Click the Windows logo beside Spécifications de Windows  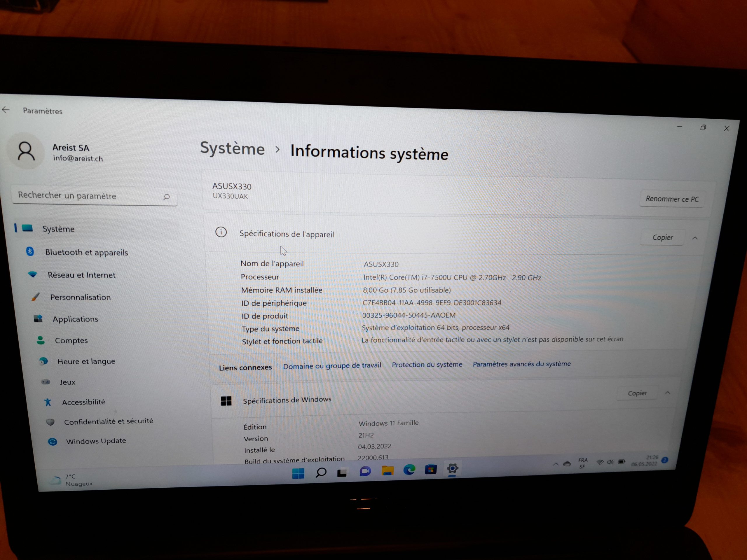pyautogui.click(x=226, y=401)
